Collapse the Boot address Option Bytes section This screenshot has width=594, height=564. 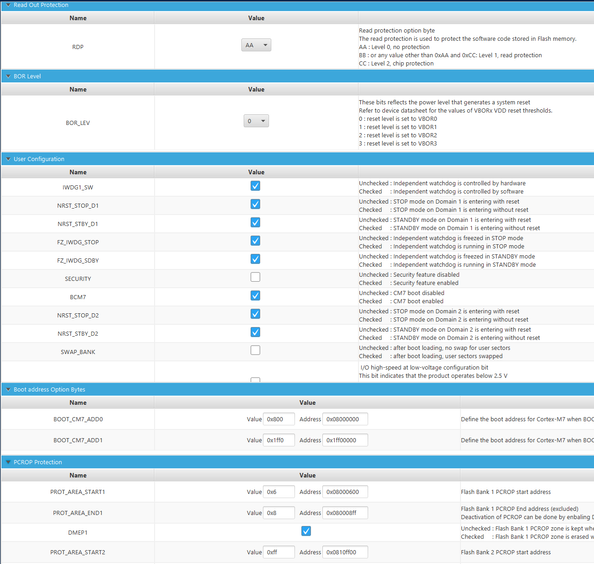click(x=8, y=389)
